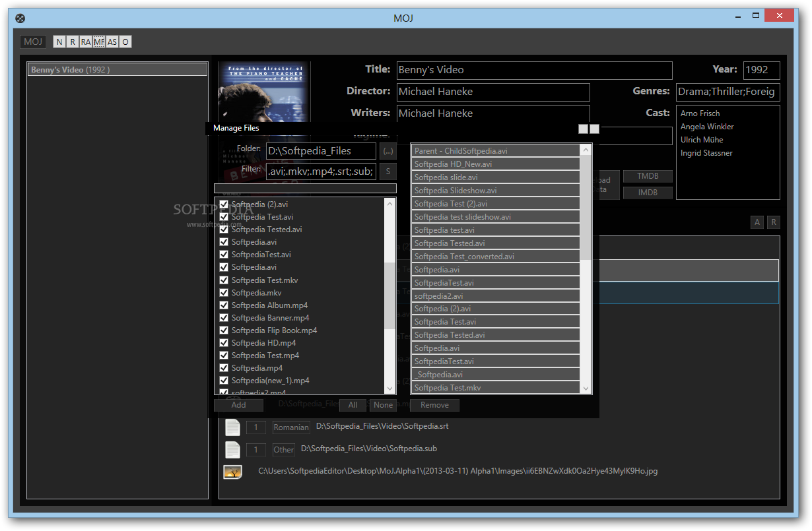Click the down arrow of the checkbox list scrollbar
This screenshot has height=531, width=812.
pos(389,389)
